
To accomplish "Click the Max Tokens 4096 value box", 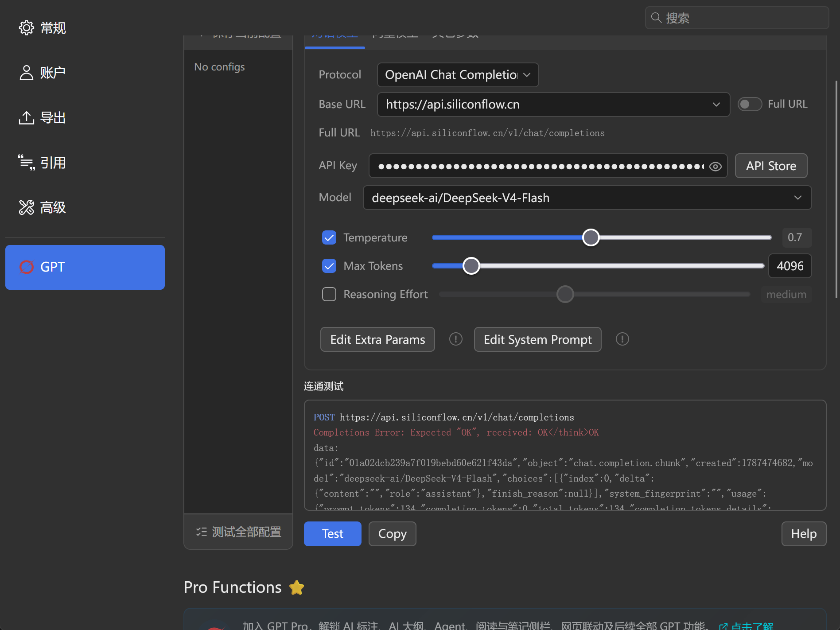I will pyautogui.click(x=789, y=266).
